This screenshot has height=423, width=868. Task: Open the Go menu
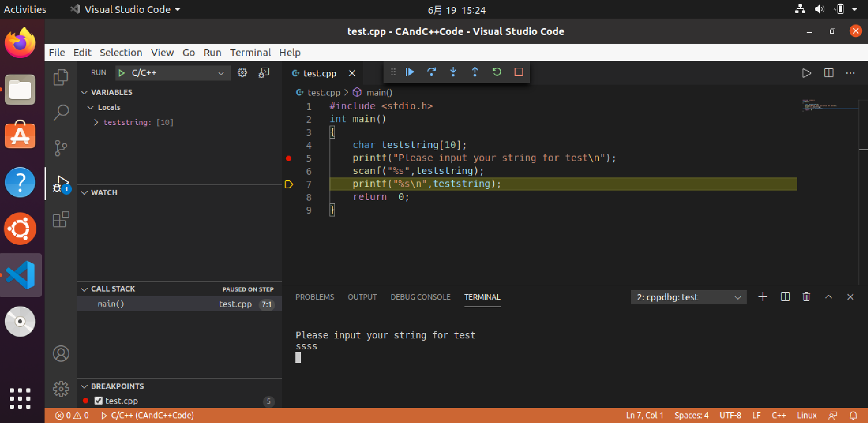tap(189, 52)
